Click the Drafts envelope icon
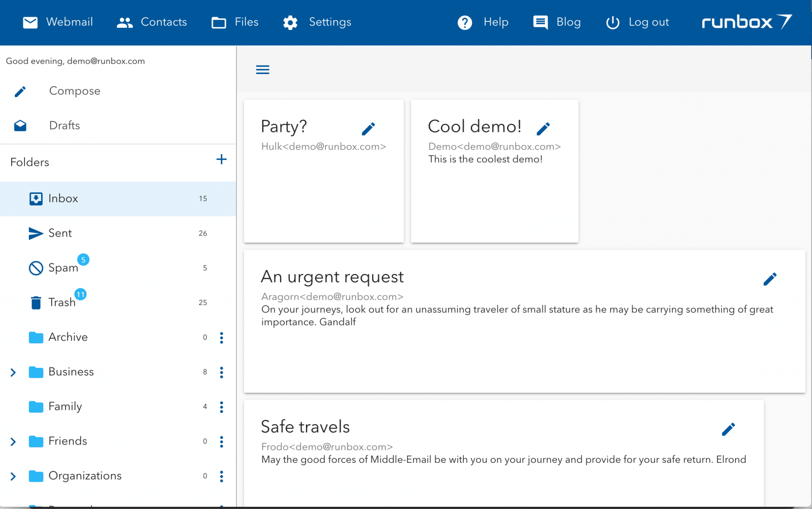This screenshot has height=509, width=812. 20,125
